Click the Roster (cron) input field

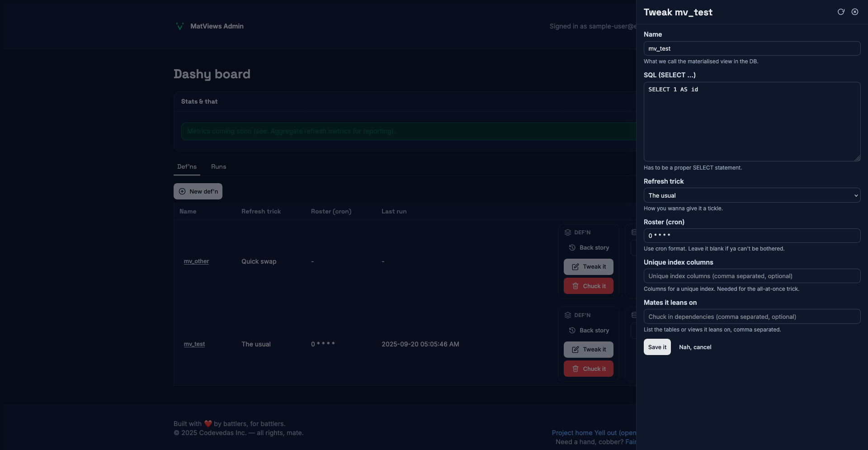click(x=751, y=236)
